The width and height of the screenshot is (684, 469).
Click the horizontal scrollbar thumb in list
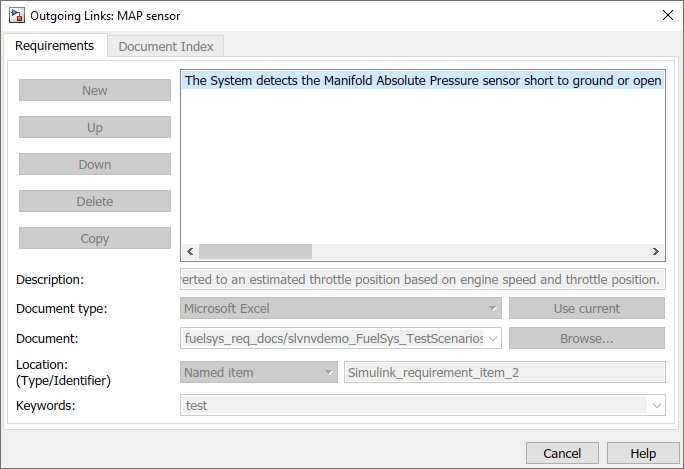point(255,252)
